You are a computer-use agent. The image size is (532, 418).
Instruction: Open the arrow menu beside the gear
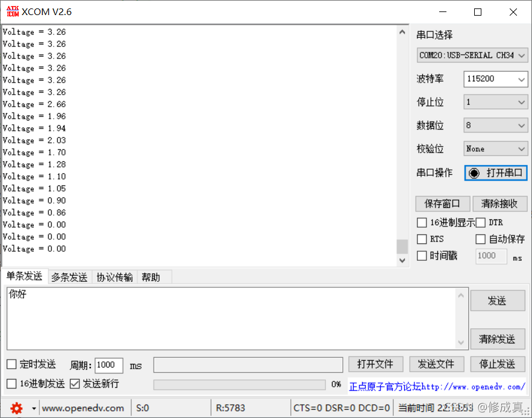pyautogui.click(x=34, y=408)
